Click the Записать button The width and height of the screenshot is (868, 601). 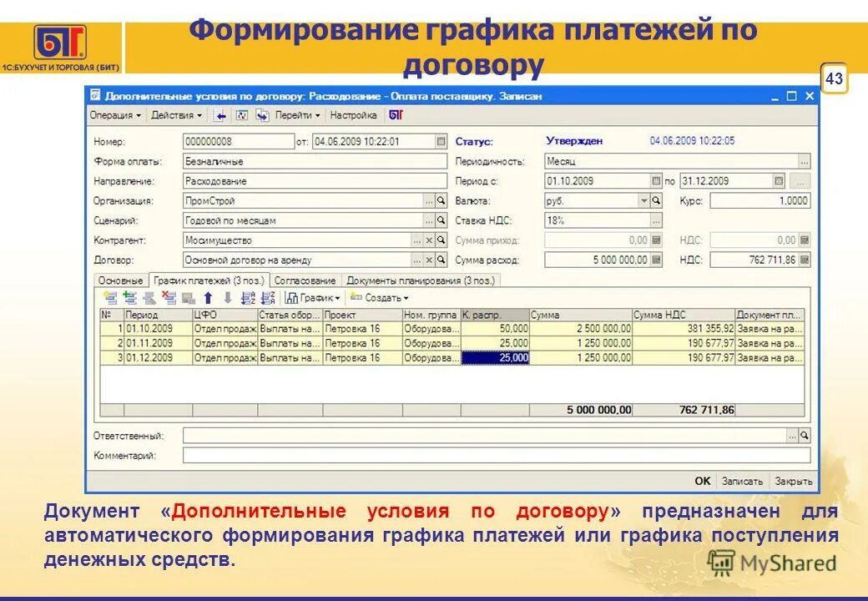point(744,482)
